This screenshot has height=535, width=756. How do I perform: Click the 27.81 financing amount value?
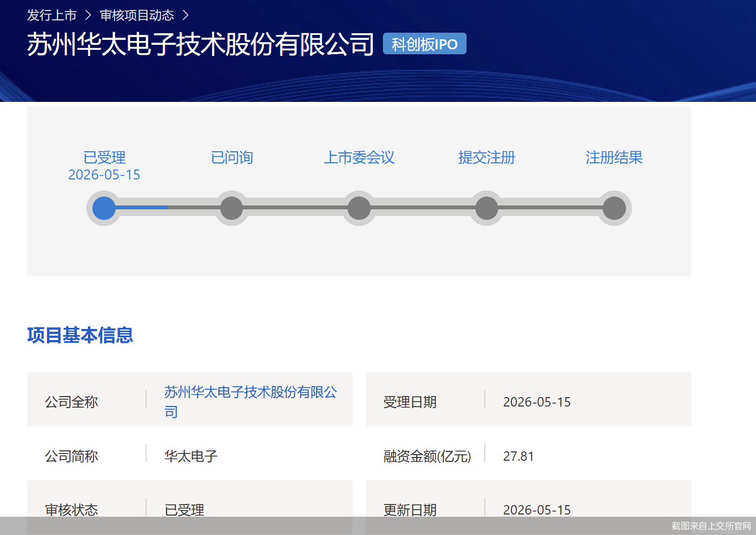(519, 456)
